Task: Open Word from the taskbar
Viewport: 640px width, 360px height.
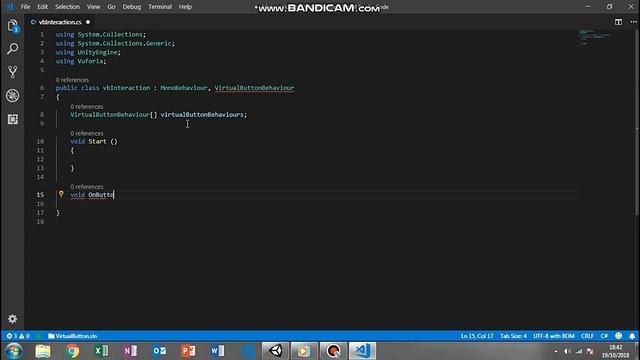Action: pos(217,351)
